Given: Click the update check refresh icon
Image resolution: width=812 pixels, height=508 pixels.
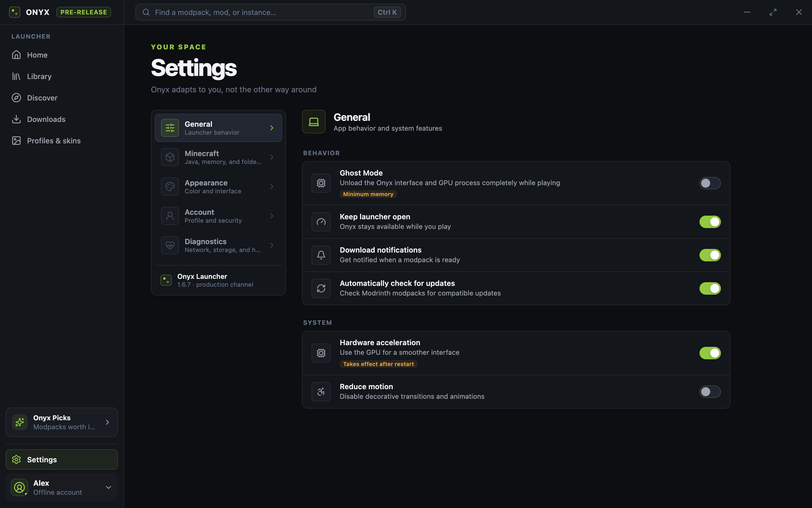Looking at the screenshot, I should pos(321,288).
